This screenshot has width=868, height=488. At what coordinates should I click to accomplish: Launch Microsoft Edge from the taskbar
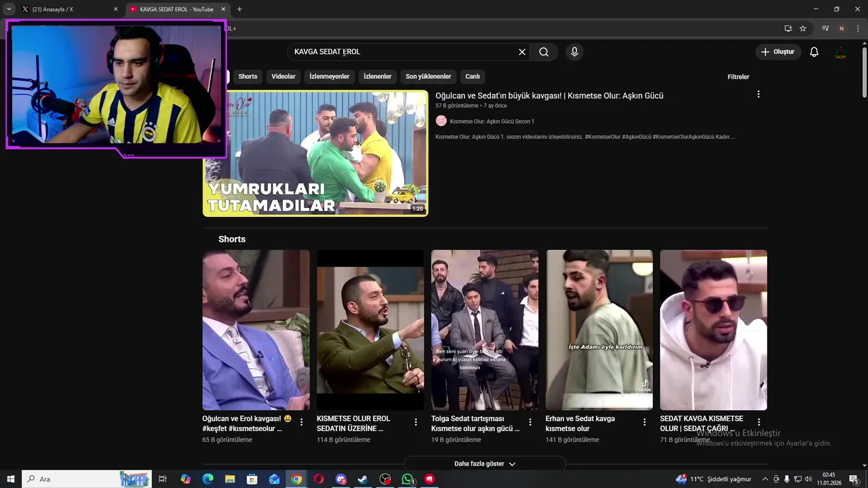point(208,479)
